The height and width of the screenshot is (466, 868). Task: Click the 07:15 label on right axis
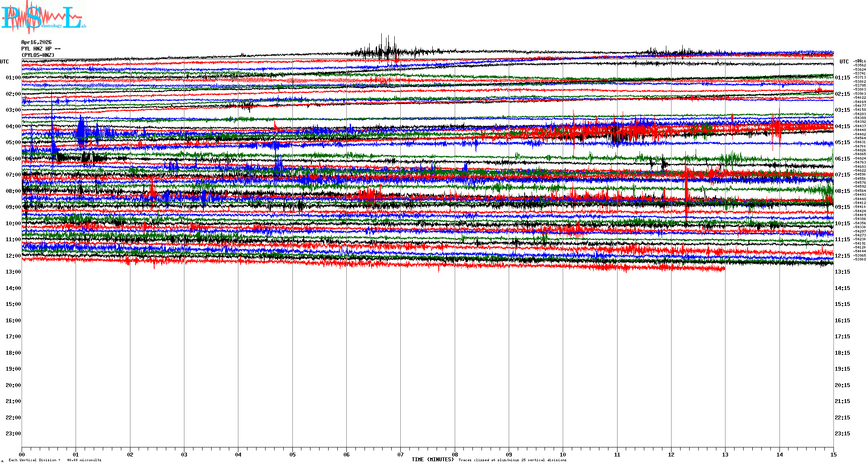coord(842,175)
